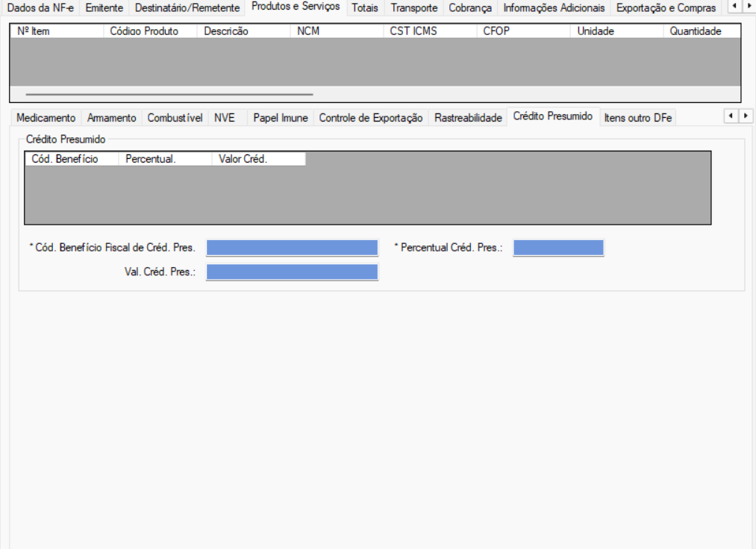Click the Quantidade column header
The image size is (756, 549).
(702, 31)
